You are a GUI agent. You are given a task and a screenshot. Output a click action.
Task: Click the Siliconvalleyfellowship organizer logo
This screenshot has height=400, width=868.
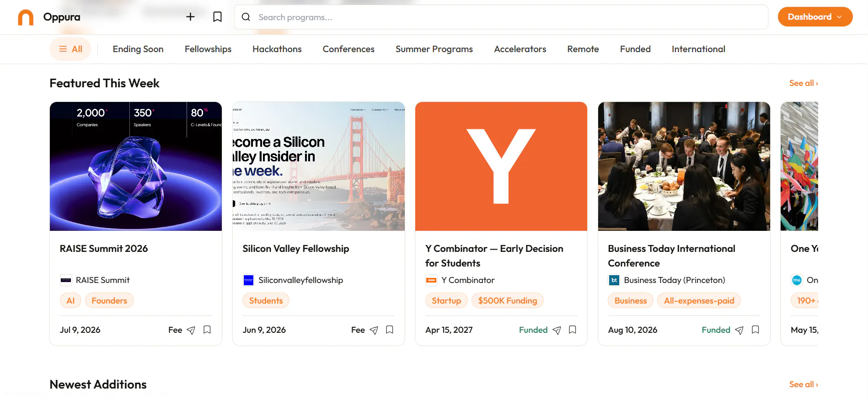249,280
